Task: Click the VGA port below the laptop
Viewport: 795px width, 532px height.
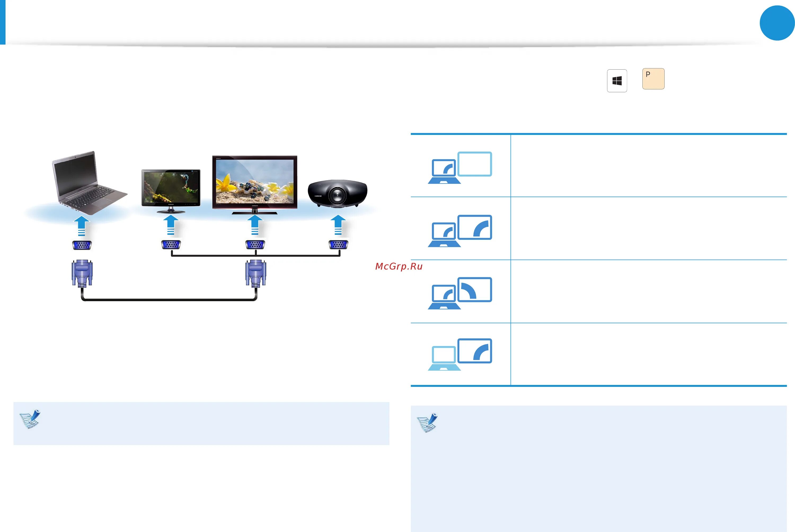Action: (x=82, y=245)
